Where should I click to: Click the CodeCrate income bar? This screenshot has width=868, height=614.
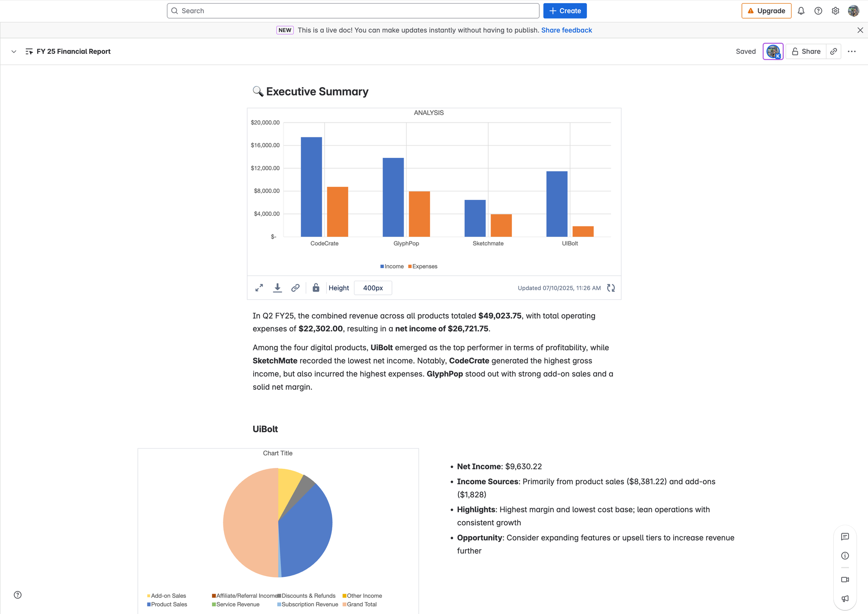click(x=311, y=187)
